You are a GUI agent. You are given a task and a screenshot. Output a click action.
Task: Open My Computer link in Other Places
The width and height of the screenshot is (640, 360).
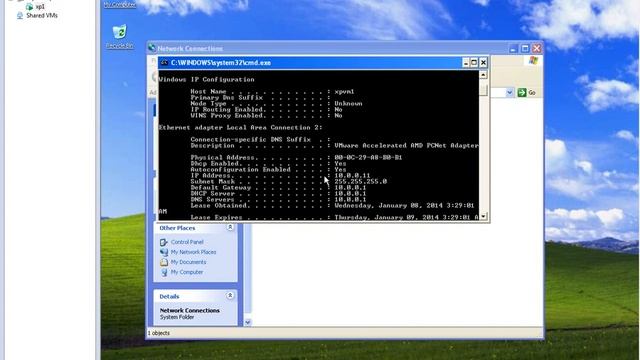(x=187, y=272)
